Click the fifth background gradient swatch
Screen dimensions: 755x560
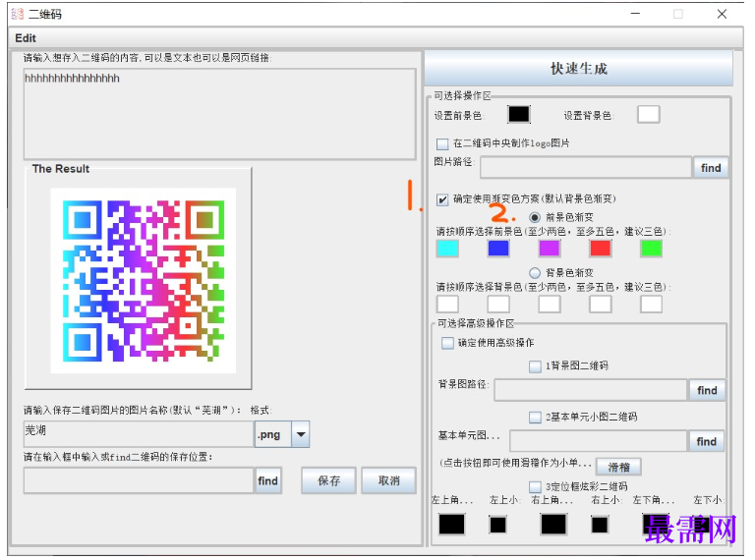(x=652, y=304)
